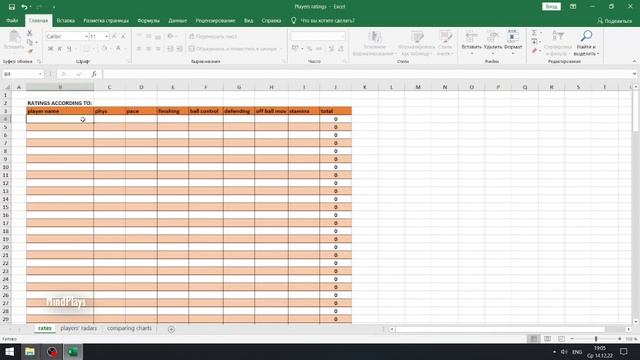
Task: Expand the formula bar
Action: 634,74
